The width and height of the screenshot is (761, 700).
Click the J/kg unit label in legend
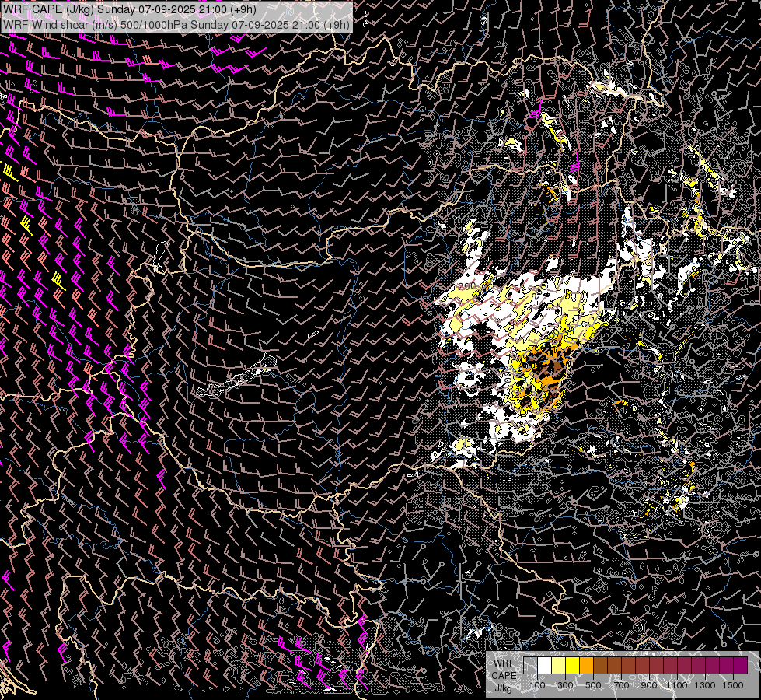[x=503, y=688]
